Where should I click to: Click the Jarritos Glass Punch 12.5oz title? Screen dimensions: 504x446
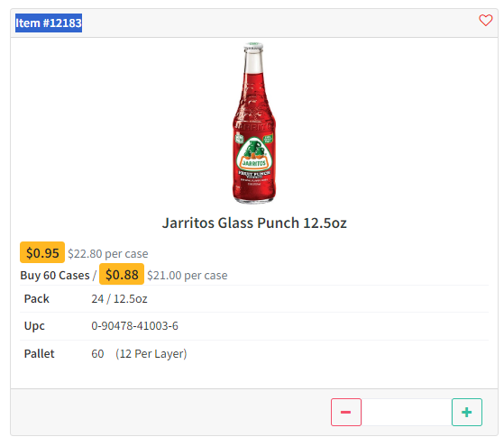254,223
